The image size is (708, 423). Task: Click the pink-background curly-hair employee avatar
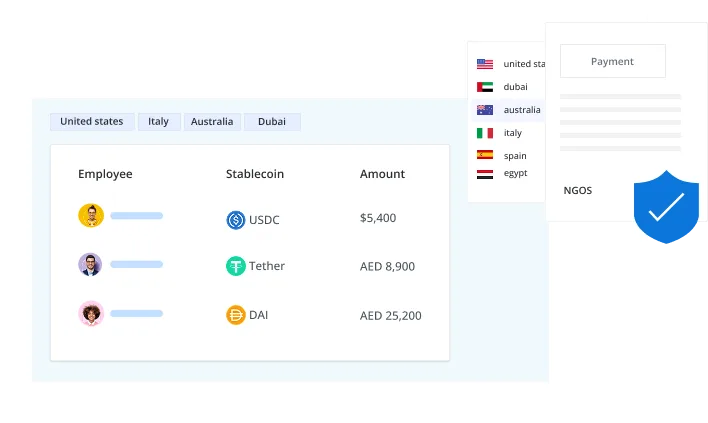pyautogui.click(x=91, y=313)
